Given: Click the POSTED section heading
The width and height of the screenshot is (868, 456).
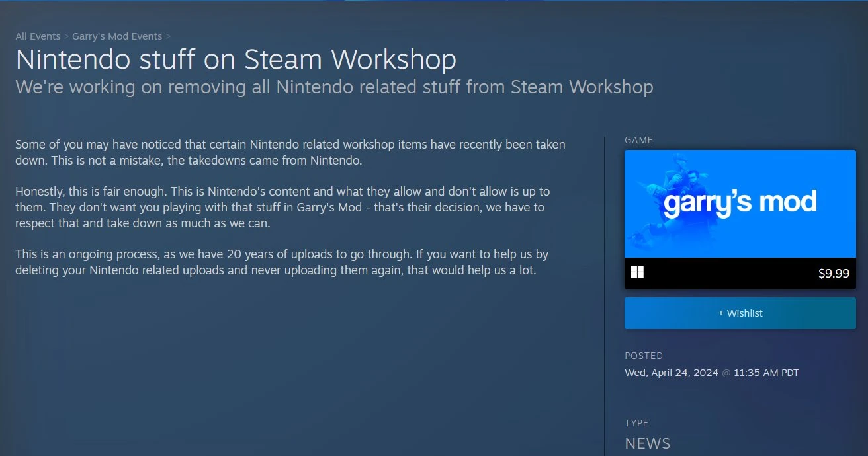Looking at the screenshot, I should pos(644,356).
